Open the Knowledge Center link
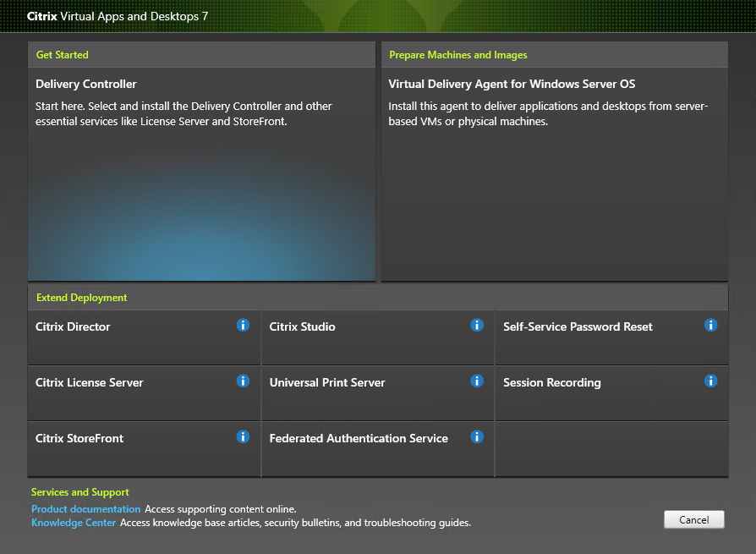This screenshot has height=554, width=756. (74, 522)
